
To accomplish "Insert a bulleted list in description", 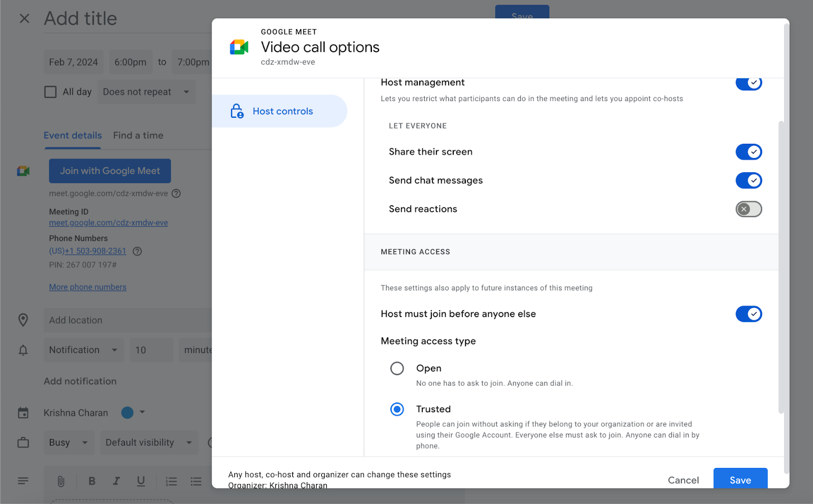I will point(196,481).
